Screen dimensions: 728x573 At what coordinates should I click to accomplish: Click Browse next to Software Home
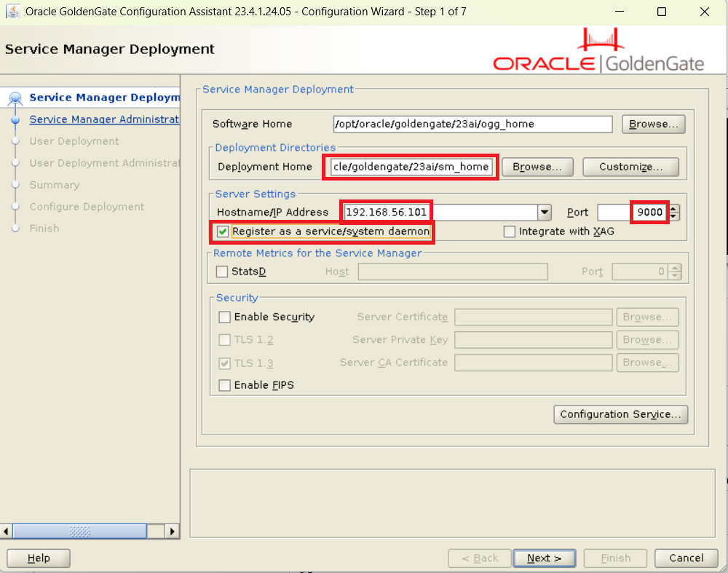point(653,124)
